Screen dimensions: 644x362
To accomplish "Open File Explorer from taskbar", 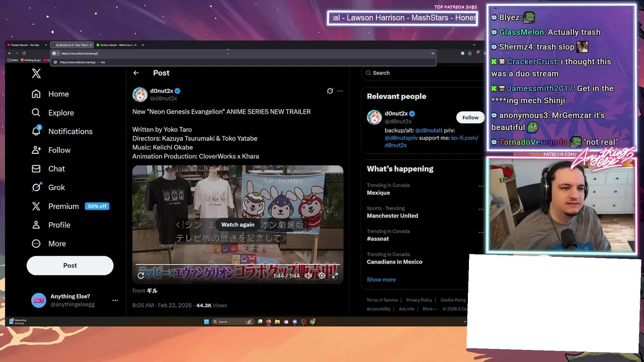I will coord(277,322).
